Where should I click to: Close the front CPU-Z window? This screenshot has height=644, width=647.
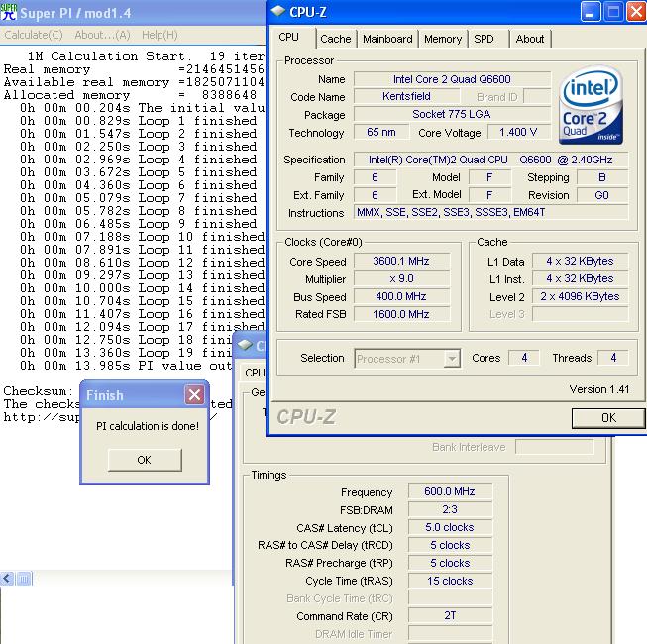635,13
